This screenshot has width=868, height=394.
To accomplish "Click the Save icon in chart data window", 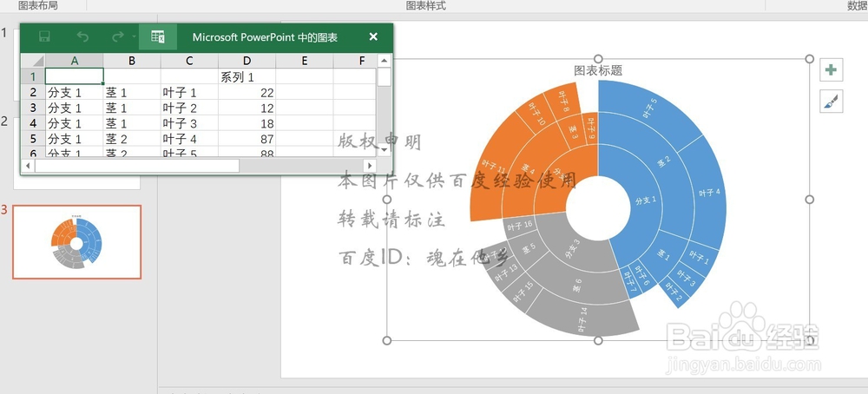I will pos(45,37).
